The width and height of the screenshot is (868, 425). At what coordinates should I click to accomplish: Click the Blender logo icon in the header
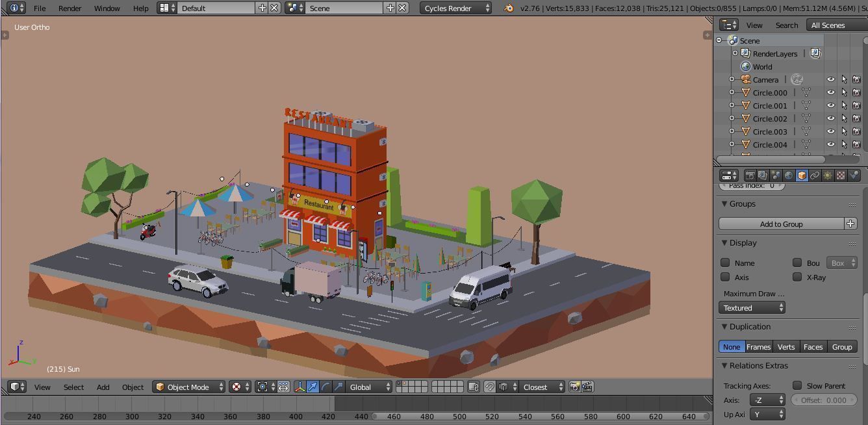pos(509,8)
